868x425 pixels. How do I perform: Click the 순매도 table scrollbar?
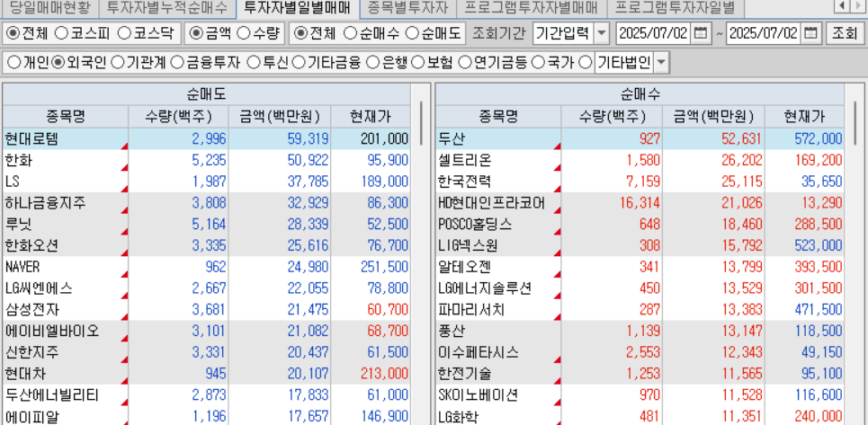coord(421,123)
